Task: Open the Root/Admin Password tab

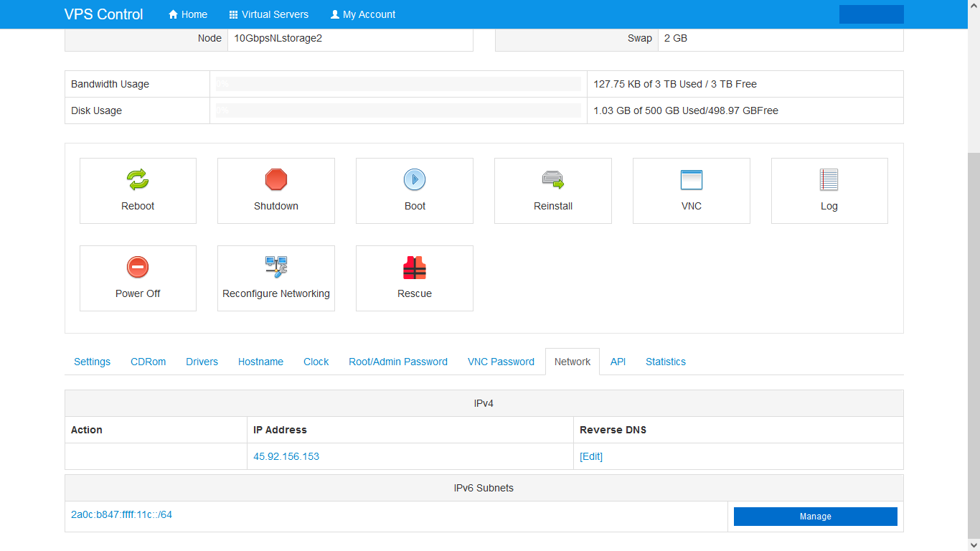Action: (398, 362)
